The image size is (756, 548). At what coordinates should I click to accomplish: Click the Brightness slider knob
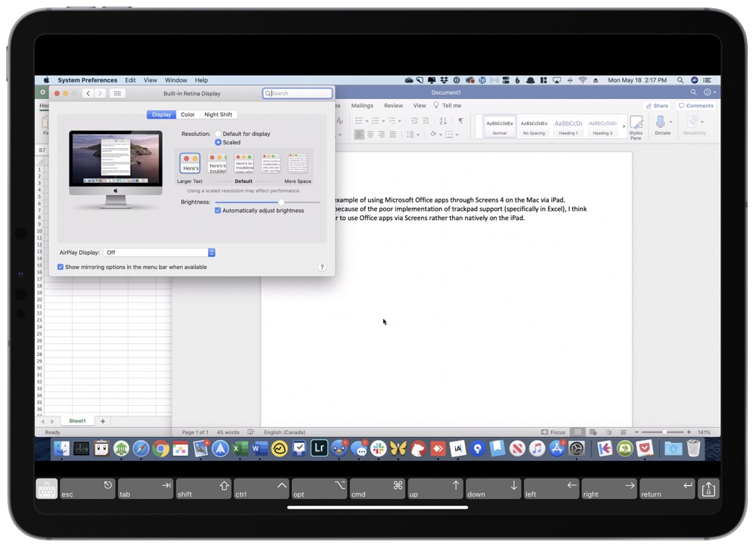coord(281,202)
